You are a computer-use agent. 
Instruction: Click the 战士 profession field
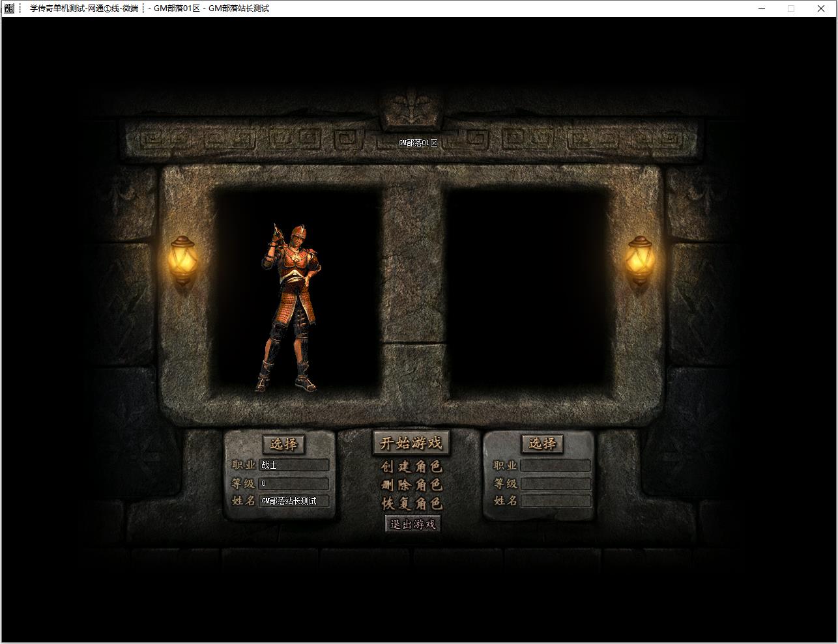tap(294, 465)
